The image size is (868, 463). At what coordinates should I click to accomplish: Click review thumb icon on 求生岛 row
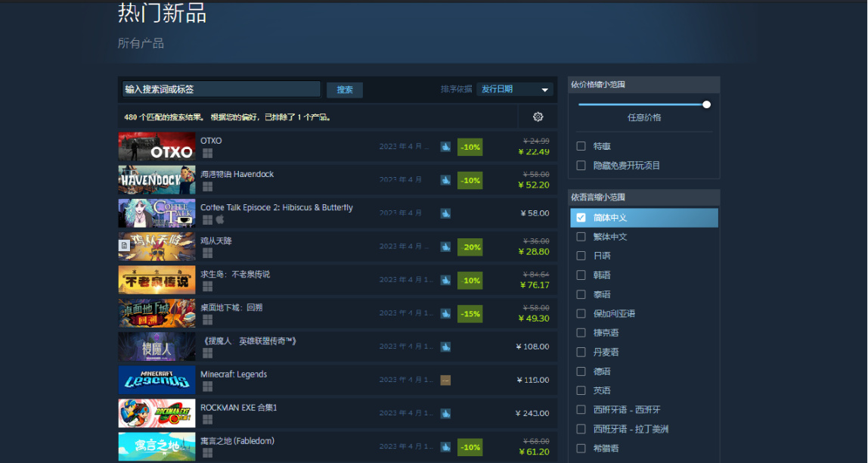click(445, 280)
